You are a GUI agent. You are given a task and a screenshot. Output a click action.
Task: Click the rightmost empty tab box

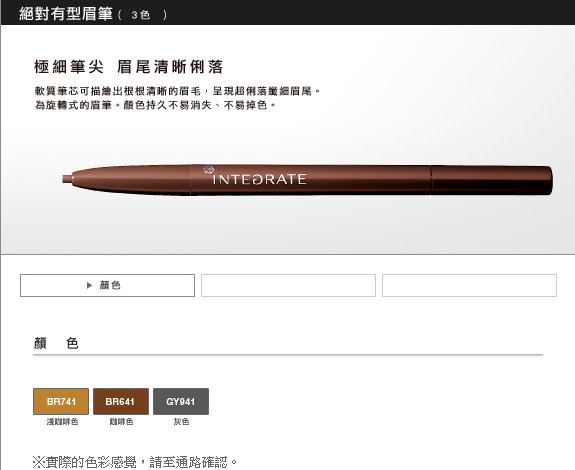click(469, 285)
